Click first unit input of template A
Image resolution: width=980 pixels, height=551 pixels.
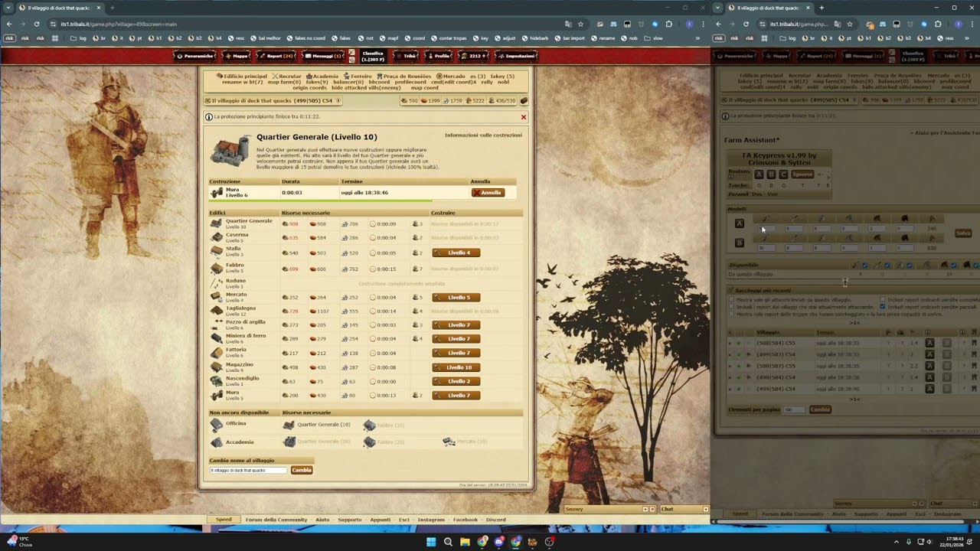coord(765,228)
